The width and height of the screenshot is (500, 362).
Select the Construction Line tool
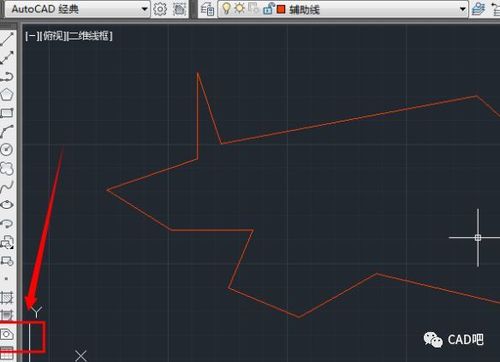coord(7,58)
